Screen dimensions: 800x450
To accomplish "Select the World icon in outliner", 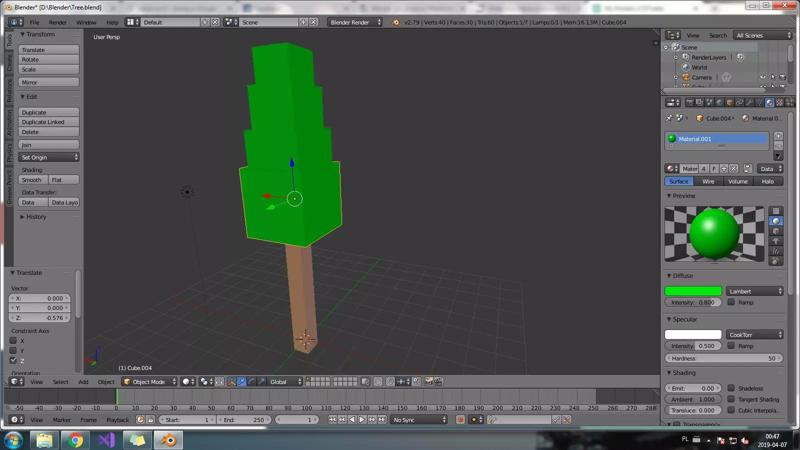I will tap(686, 67).
